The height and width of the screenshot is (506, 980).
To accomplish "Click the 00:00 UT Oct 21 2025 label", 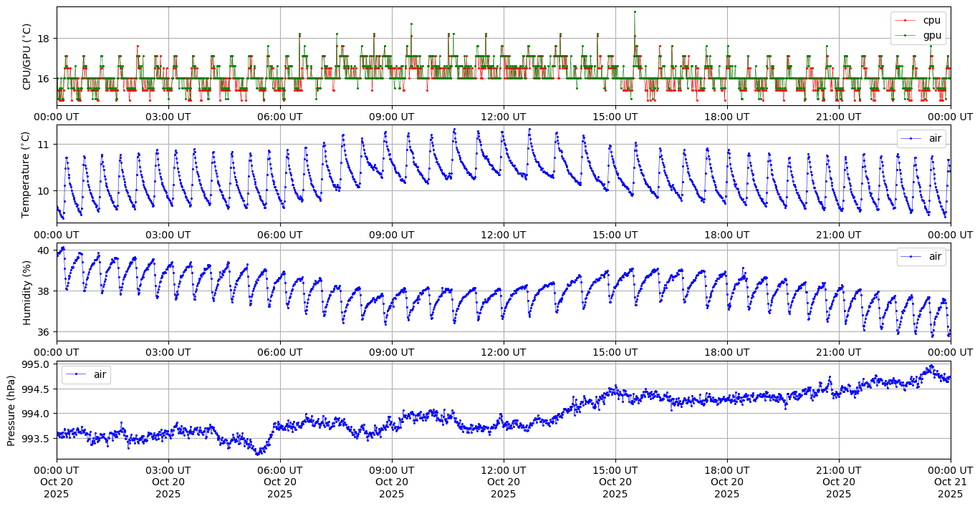I will 950,482.
